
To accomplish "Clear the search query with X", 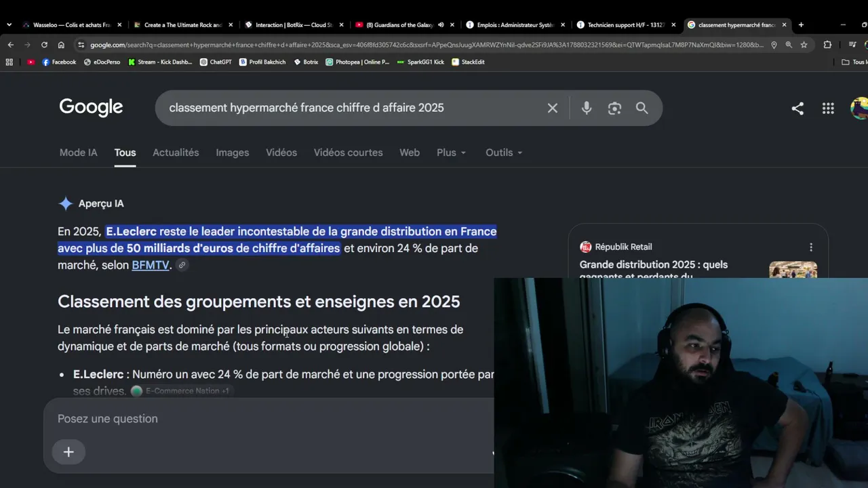I will click(553, 108).
